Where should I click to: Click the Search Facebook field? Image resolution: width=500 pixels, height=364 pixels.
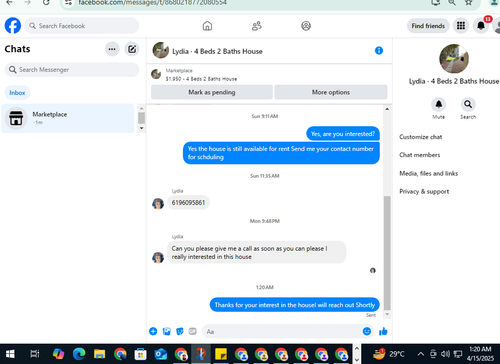pyautogui.click(x=82, y=26)
